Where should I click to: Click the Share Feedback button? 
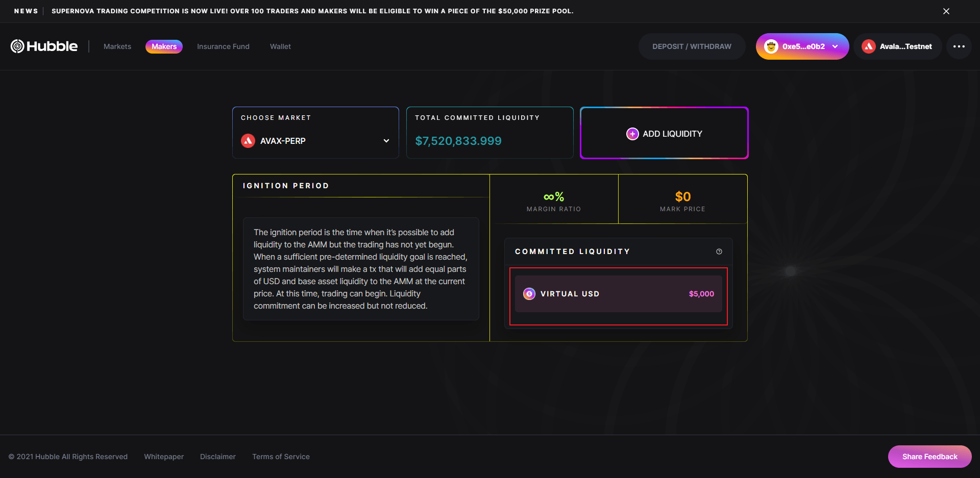(929, 457)
